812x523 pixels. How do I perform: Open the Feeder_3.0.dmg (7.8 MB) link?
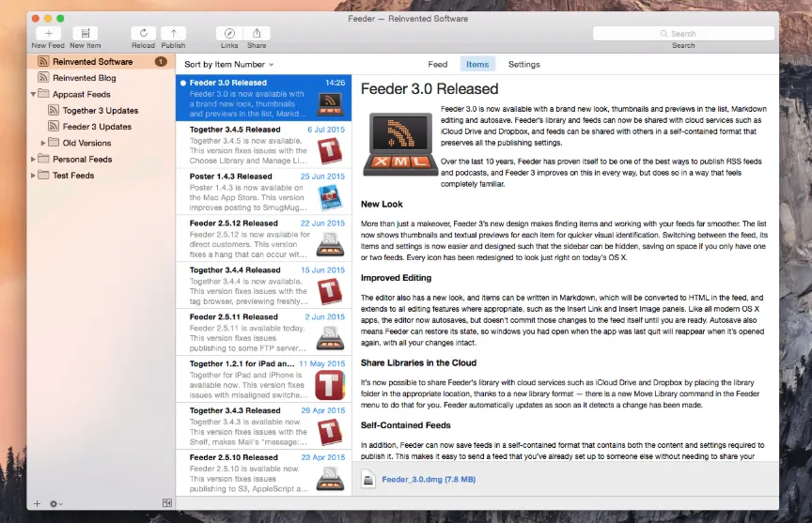pyautogui.click(x=429, y=480)
